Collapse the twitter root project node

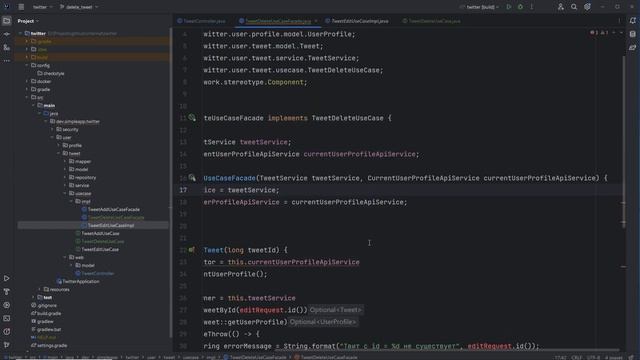(20, 33)
